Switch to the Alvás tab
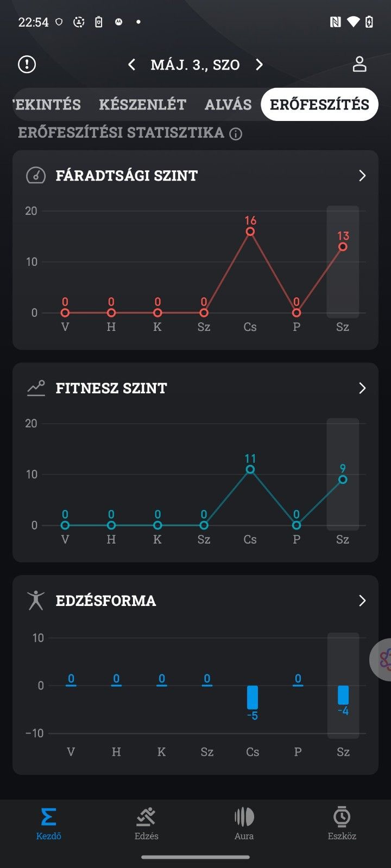 (228, 104)
